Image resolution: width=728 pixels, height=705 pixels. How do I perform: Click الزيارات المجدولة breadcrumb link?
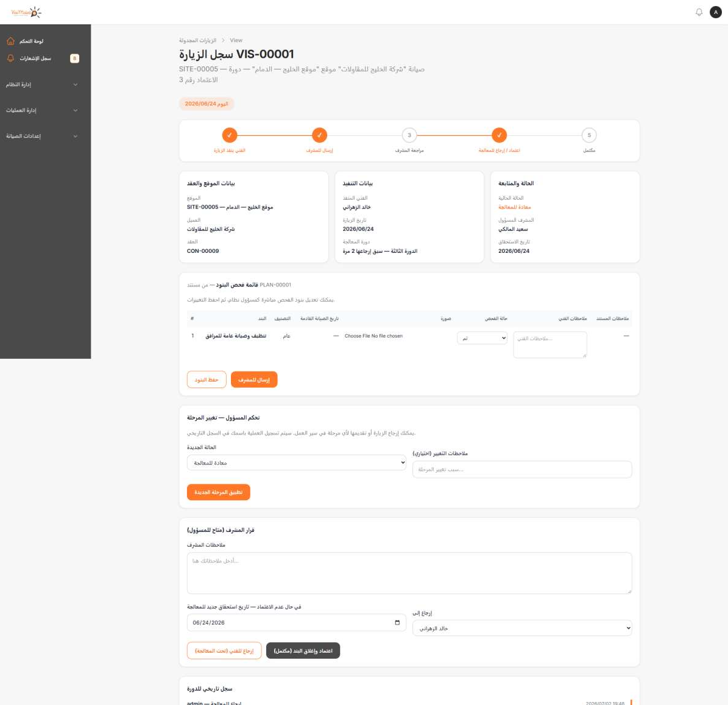click(x=198, y=40)
